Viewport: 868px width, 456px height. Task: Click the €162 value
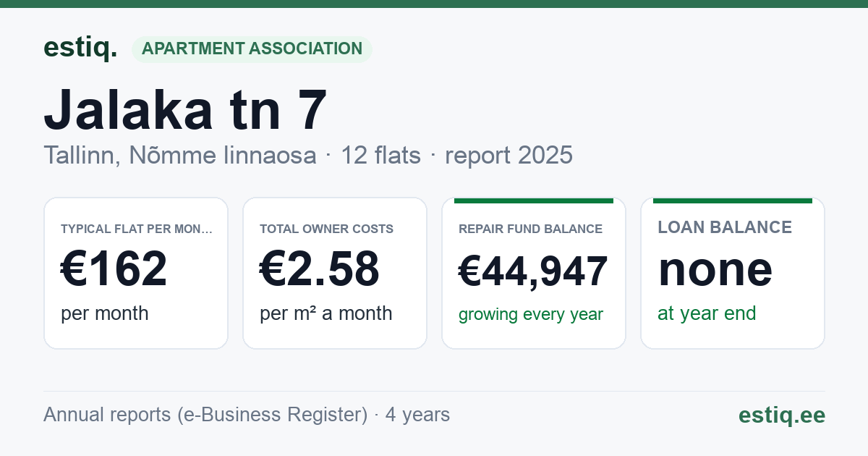click(x=114, y=269)
